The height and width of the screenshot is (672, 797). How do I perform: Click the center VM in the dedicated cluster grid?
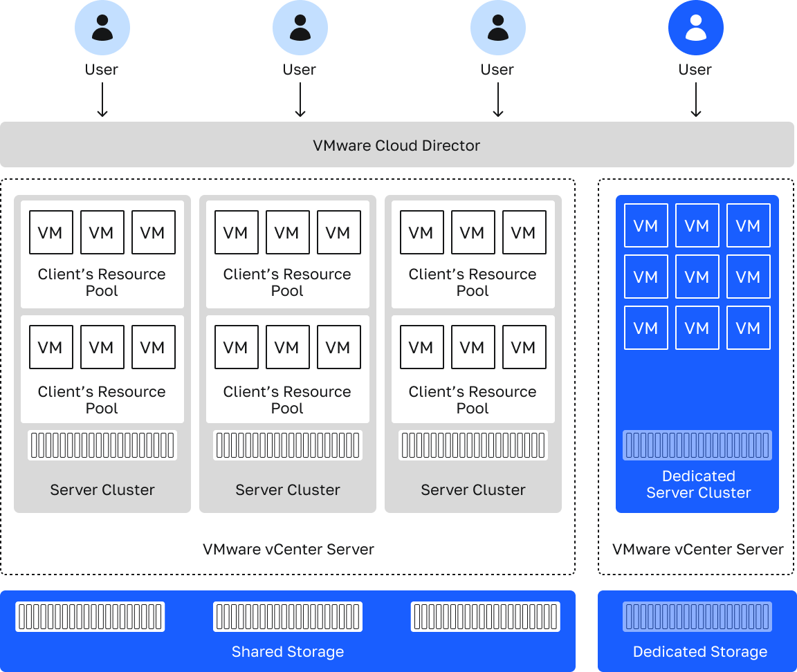tap(697, 277)
